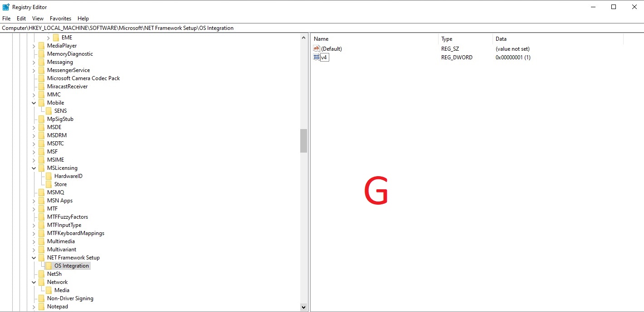Open the Help menu

(83, 19)
